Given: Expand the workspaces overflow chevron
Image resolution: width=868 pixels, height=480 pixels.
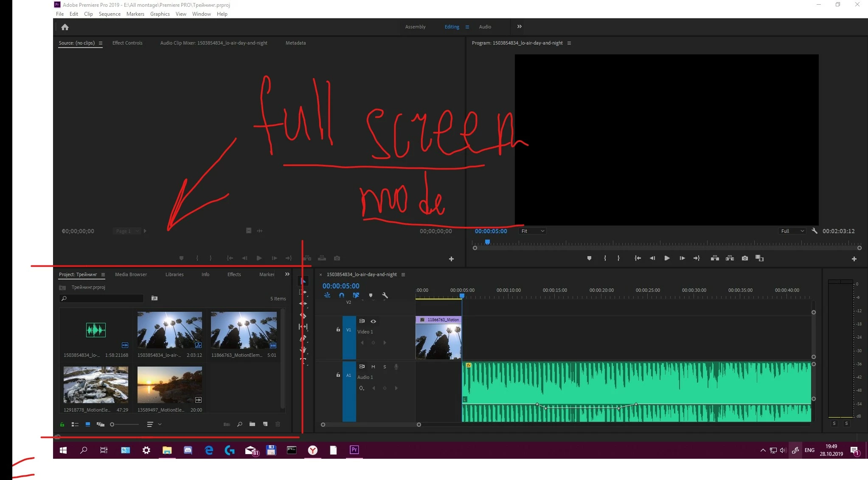Looking at the screenshot, I should pos(519,26).
